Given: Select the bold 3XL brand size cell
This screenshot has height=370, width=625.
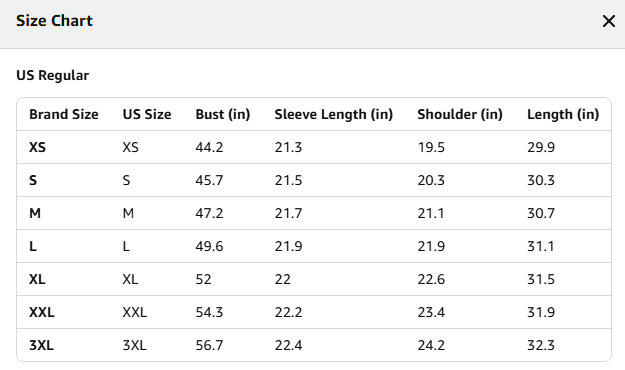Looking at the screenshot, I should tap(41, 345).
